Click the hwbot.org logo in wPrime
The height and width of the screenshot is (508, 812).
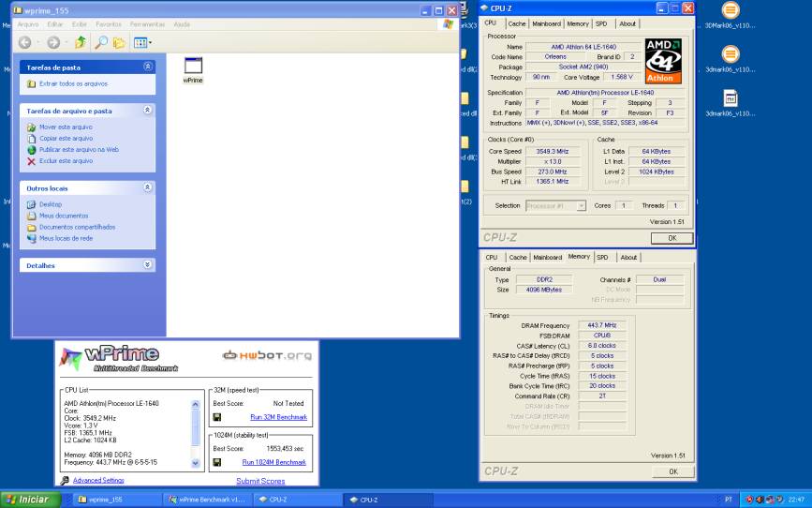pyautogui.click(x=267, y=355)
